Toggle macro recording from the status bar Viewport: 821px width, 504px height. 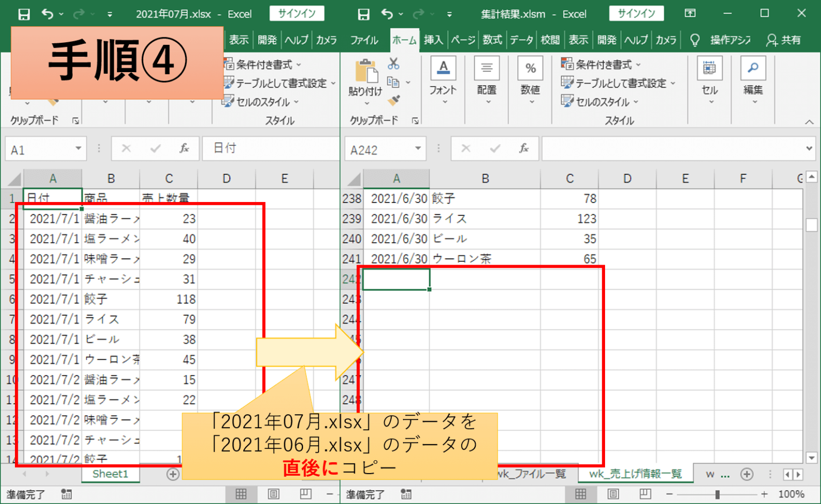pos(407,494)
